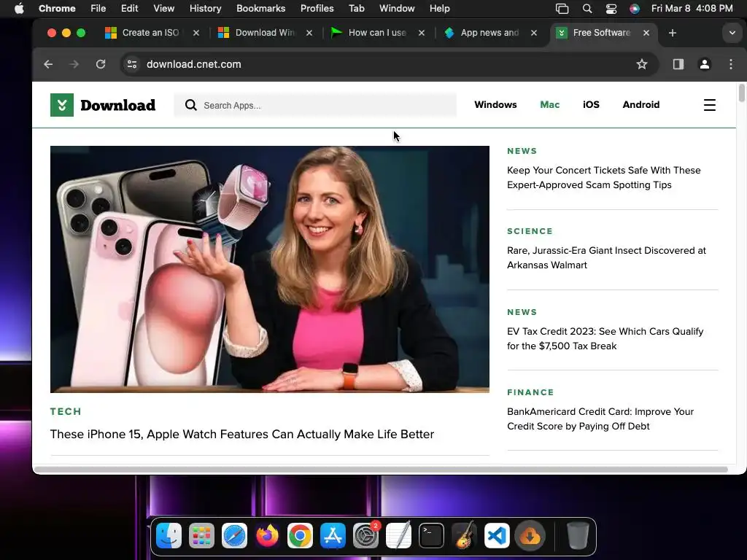
Task: Open Chrome profile avatar icon
Action: tap(705, 64)
